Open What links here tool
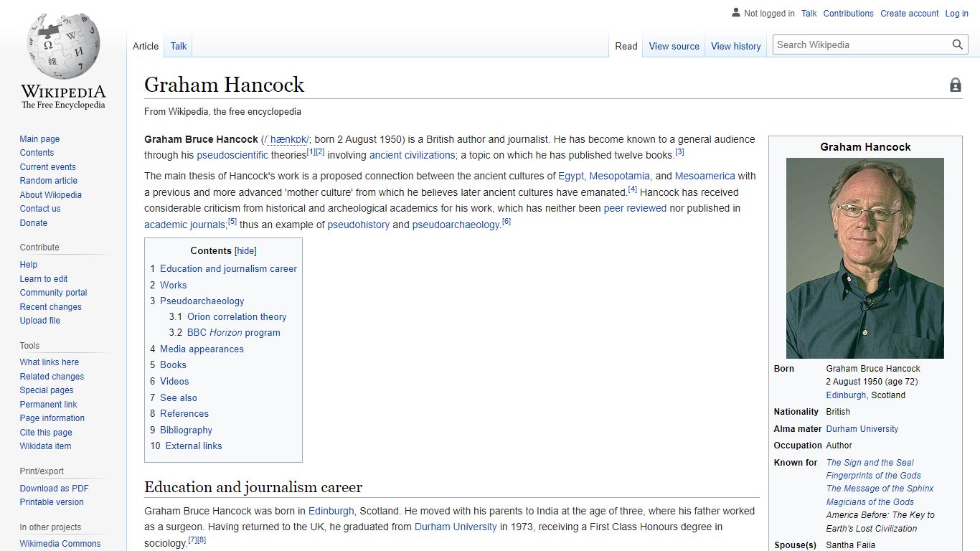The image size is (980, 551). point(49,362)
